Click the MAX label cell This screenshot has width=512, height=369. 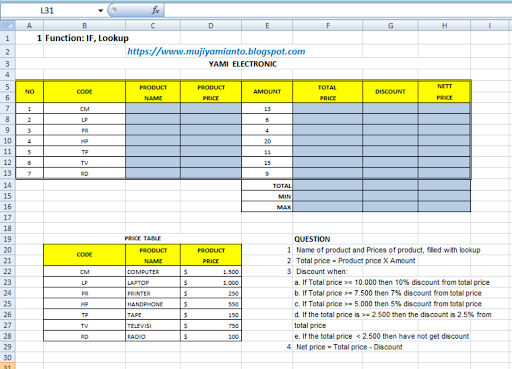click(267, 207)
